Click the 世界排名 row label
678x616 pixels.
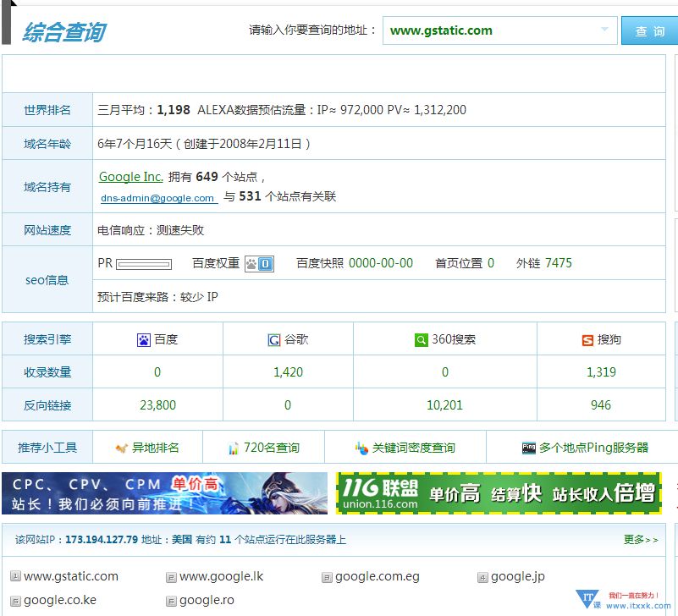coord(47,110)
